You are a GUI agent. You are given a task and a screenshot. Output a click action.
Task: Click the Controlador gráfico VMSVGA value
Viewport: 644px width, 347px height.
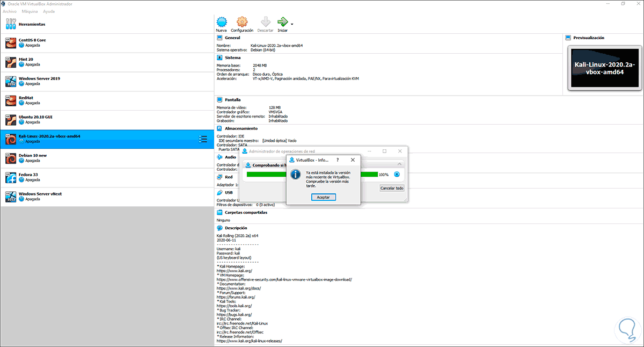coord(276,112)
